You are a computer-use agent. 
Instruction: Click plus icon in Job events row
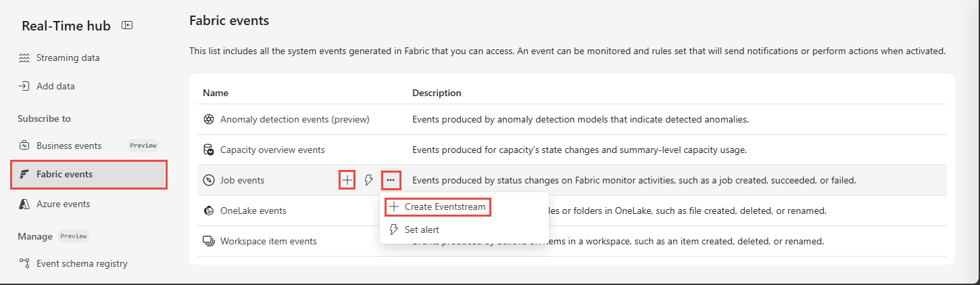347,180
